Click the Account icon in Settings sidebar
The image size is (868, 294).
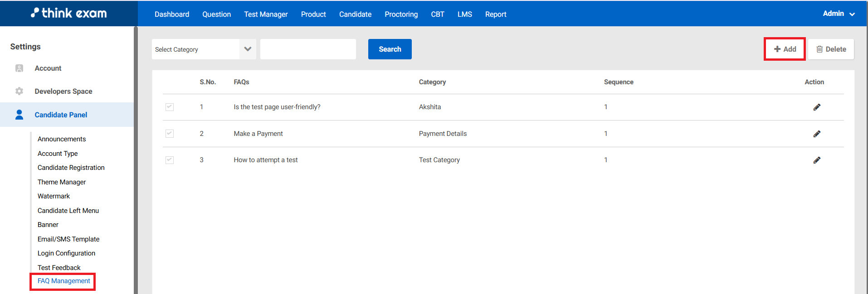tap(19, 68)
